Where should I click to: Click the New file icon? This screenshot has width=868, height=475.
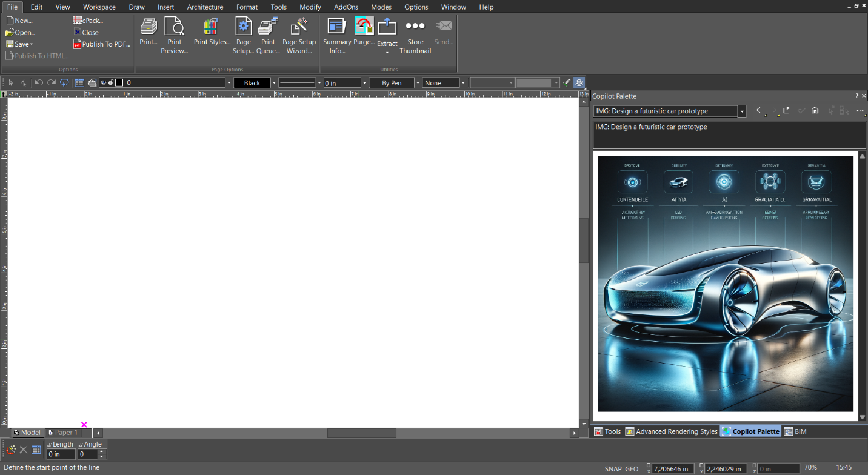click(x=10, y=21)
